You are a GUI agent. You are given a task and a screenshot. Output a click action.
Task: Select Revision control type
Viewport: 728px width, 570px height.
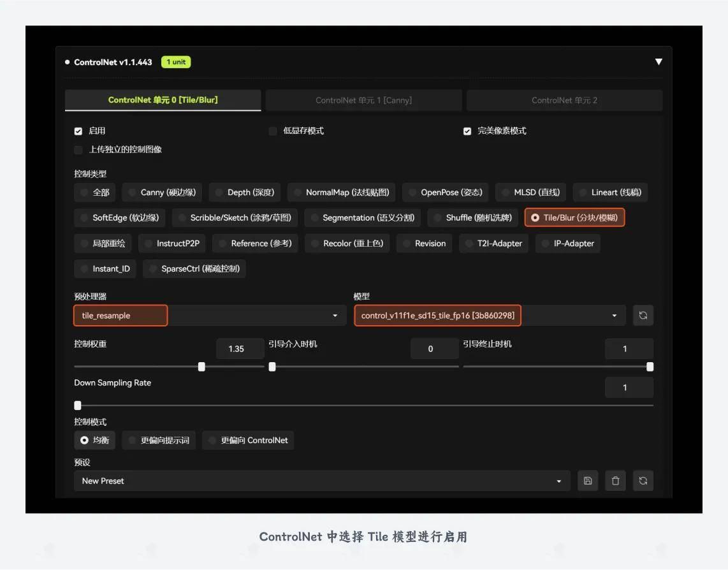point(424,244)
